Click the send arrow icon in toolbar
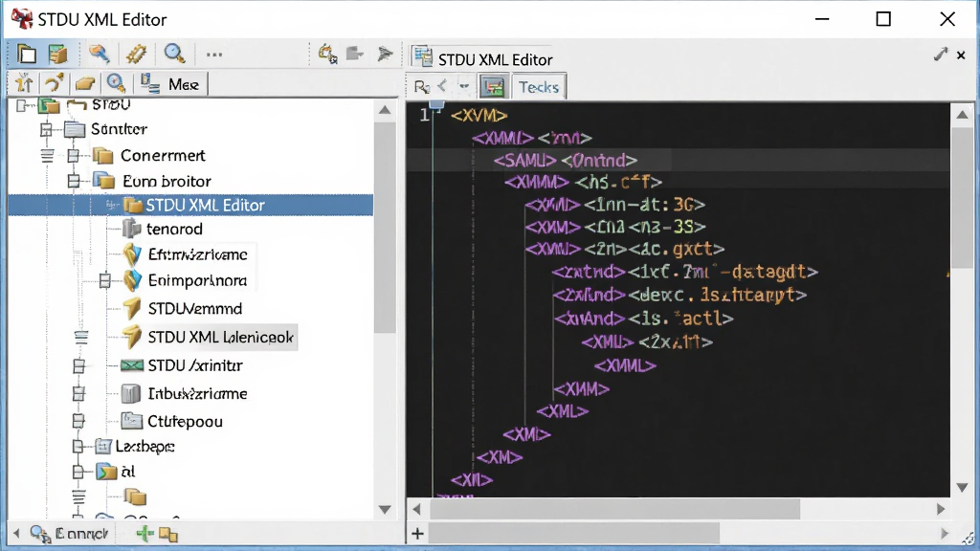980x551 pixels. coord(385,54)
